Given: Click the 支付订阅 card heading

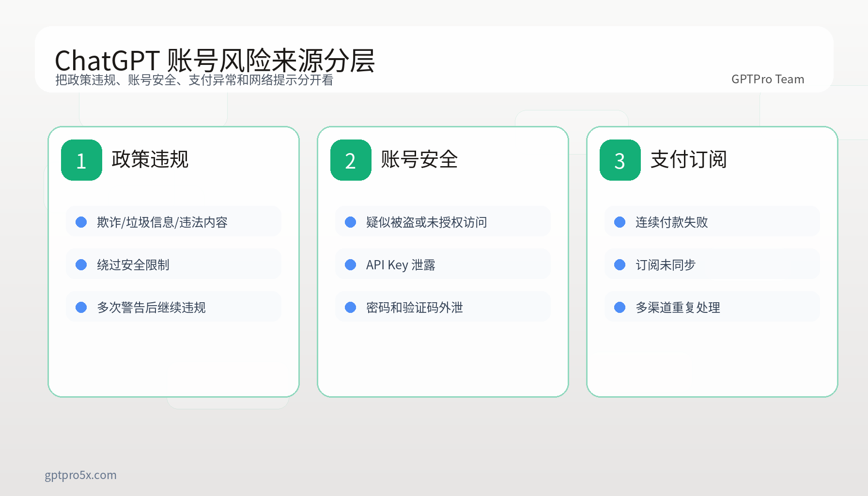Looking at the screenshot, I should point(689,159).
